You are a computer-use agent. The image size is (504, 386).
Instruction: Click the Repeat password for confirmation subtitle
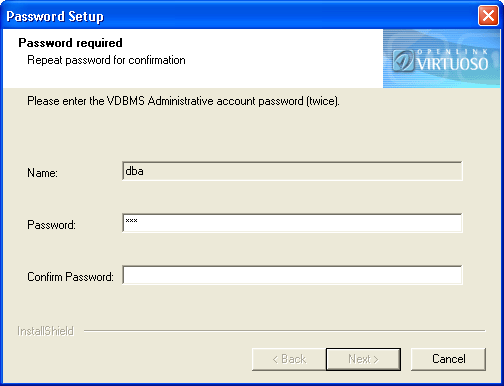pos(106,60)
